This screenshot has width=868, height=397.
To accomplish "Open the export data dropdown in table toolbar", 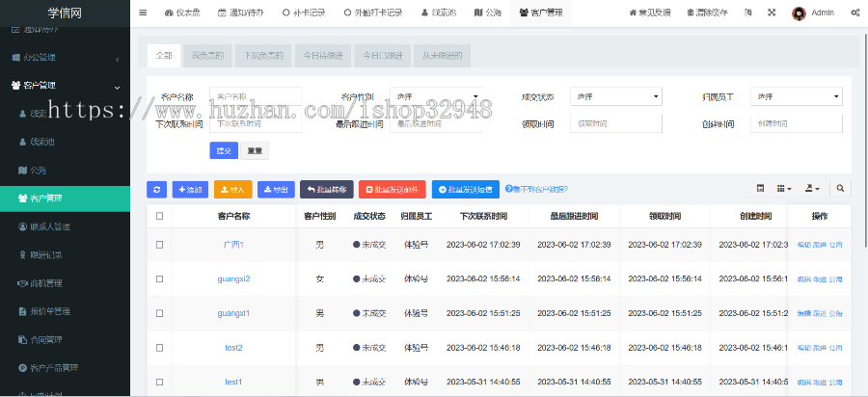I will point(813,189).
